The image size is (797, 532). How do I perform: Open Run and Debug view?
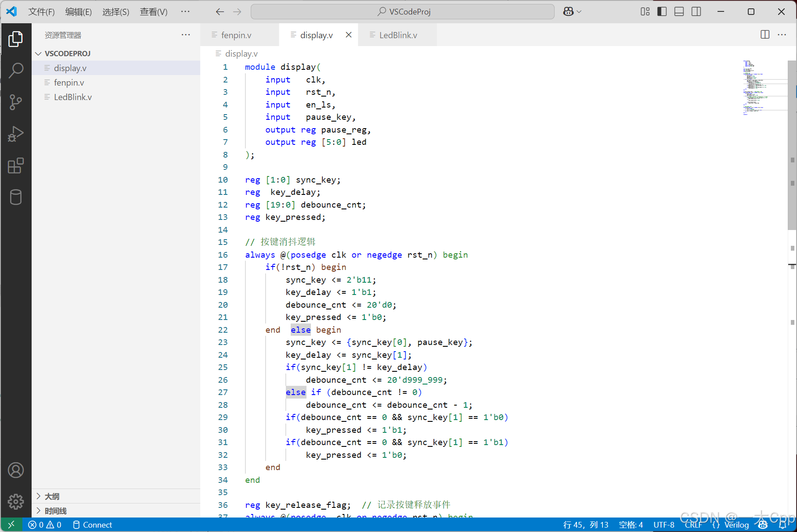[x=16, y=134]
